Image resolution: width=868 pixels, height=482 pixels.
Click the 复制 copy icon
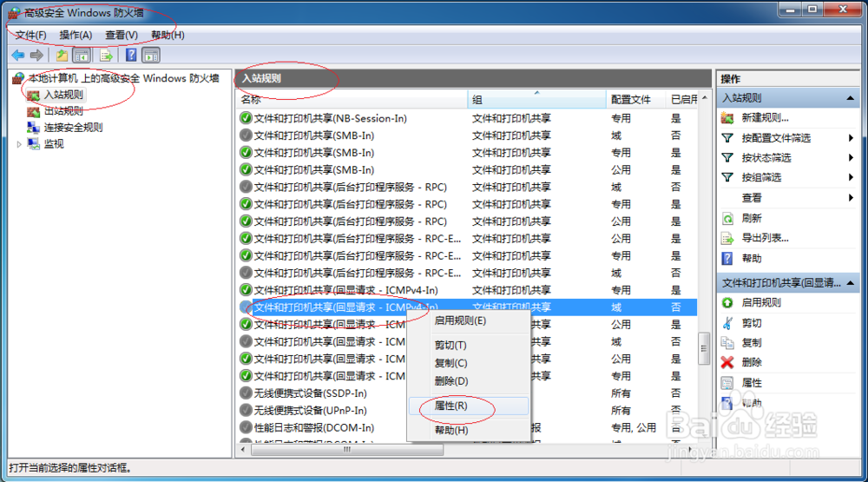pyautogui.click(x=727, y=343)
